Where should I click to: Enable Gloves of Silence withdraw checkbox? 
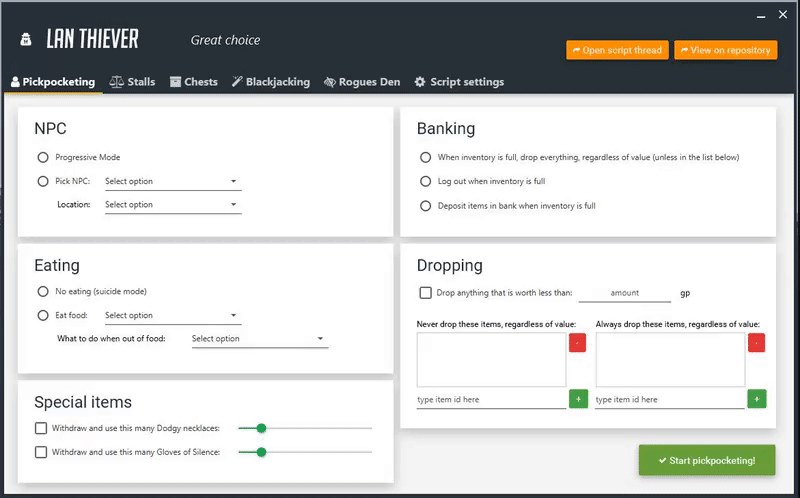(41, 452)
